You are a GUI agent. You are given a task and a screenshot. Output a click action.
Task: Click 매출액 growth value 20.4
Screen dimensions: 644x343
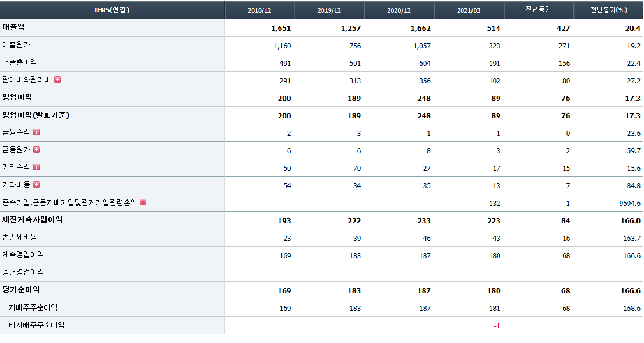(x=633, y=29)
